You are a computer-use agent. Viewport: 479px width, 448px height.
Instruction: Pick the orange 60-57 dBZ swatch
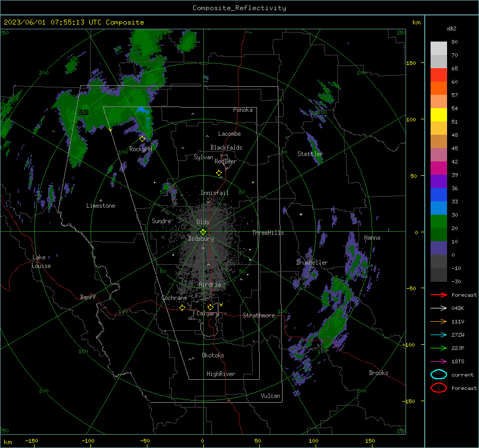pos(439,88)
